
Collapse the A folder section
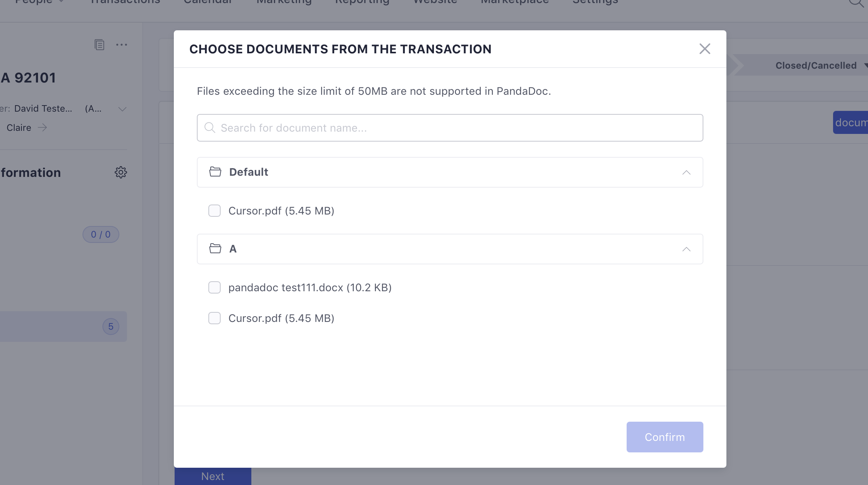click(686, 249)
